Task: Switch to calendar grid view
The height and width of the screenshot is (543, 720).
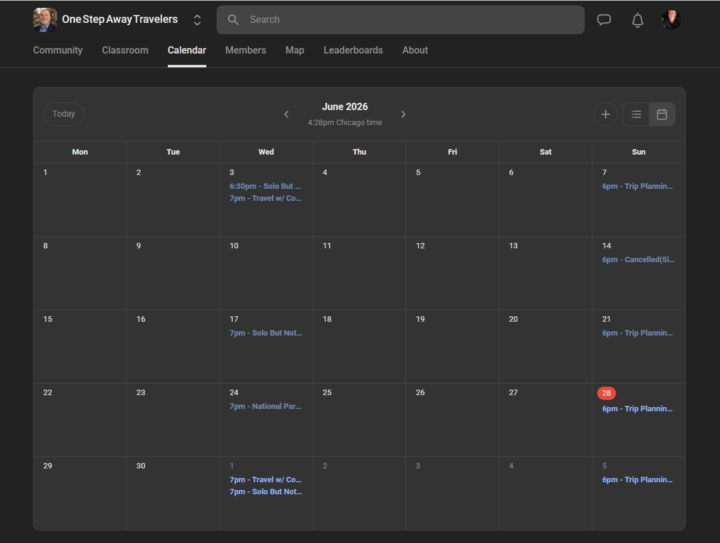Action: coord(662,114)
